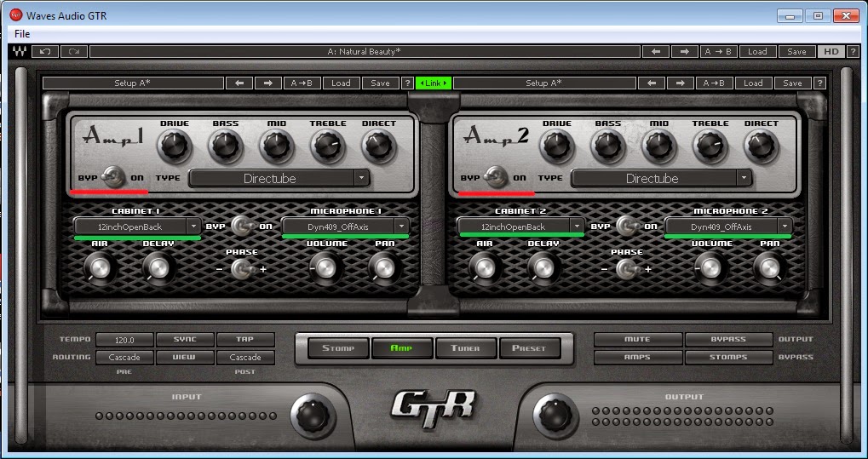Expand Cabinet 1 12inchOpenBack dropdown
The height and width of the screenshot is (459, 868).
(x=137, y=227)
